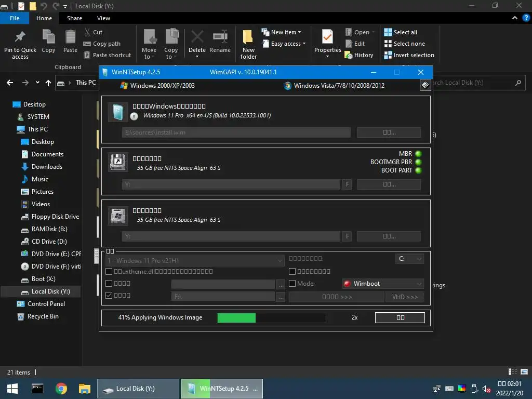The width and height of the screenshot is (532, 399).
Task: Toggle the checked checkbox beside the F:\ path
Action: click(109, 295)
